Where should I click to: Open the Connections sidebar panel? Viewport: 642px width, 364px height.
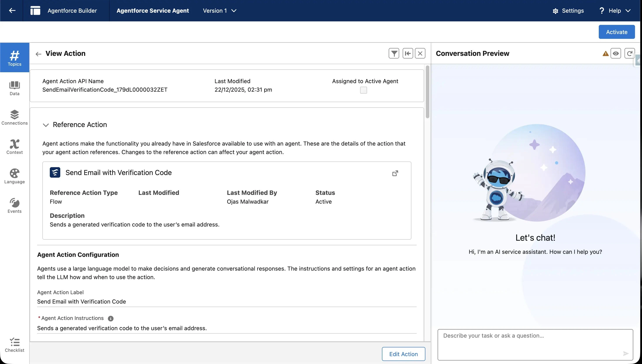click(14, 117)
